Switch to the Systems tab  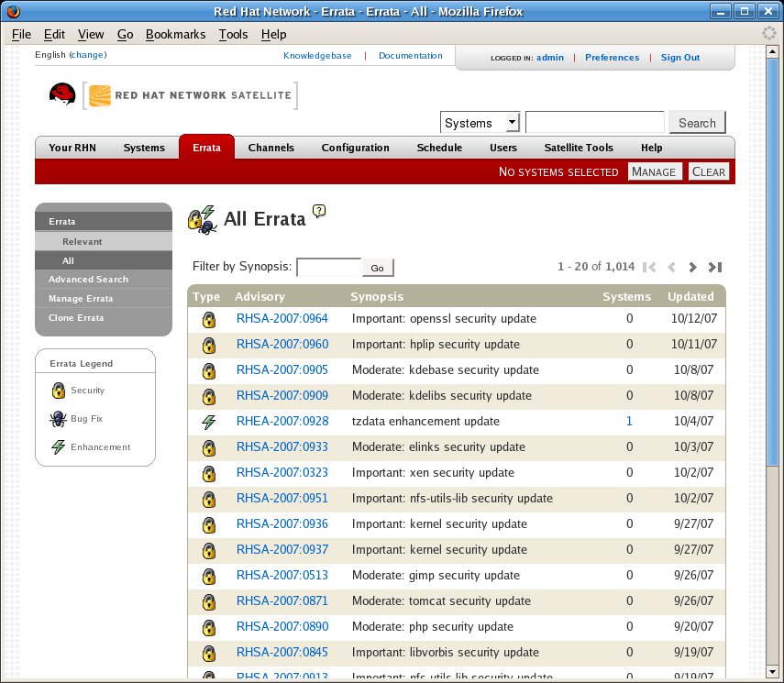144,148
